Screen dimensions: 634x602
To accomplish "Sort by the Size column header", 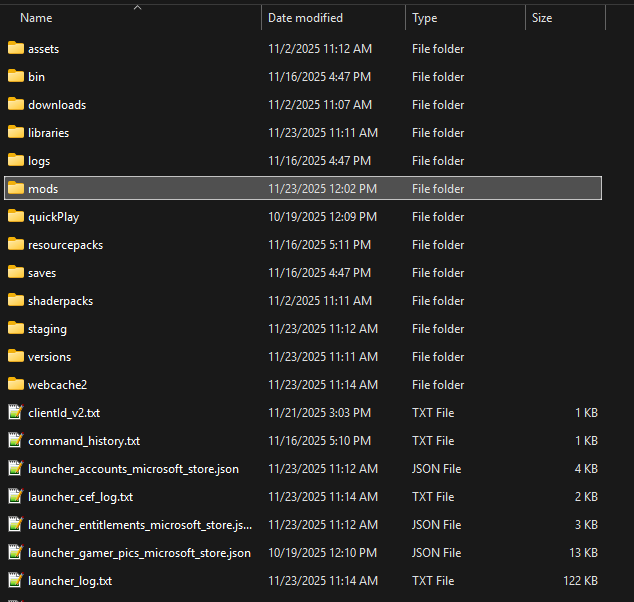I will (542, 18).
